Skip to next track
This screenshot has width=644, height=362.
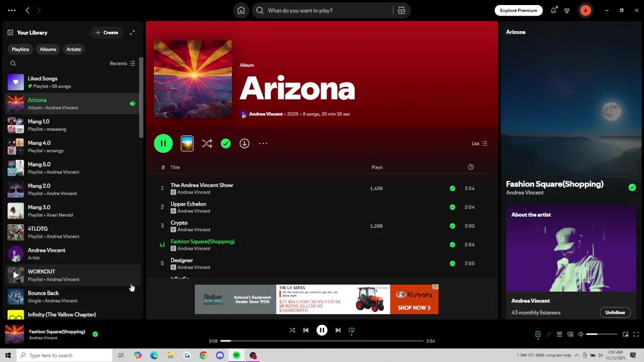[x=338, y=330]
